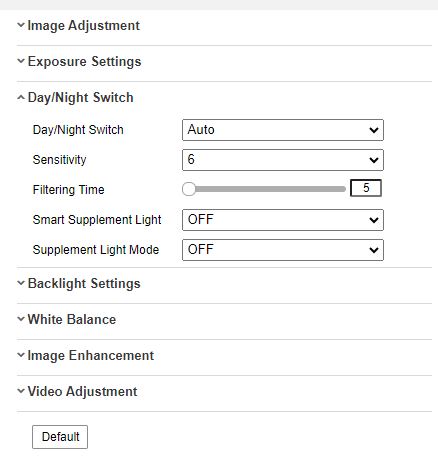Open the Smart Supplement Light dropdown
The image size is (438, 466).
[x=283, y=220]
